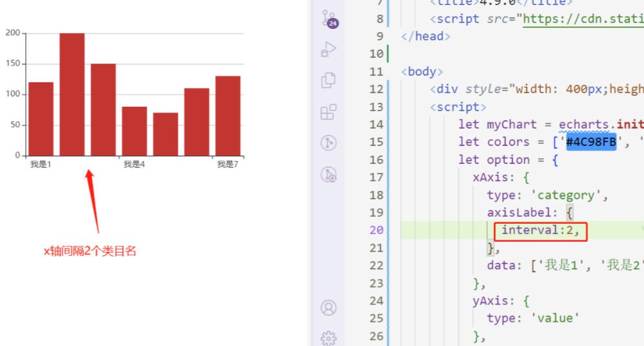
Task: Click the div style attribute on line 12
Action: pyautogui.click(x=554, y=89)
